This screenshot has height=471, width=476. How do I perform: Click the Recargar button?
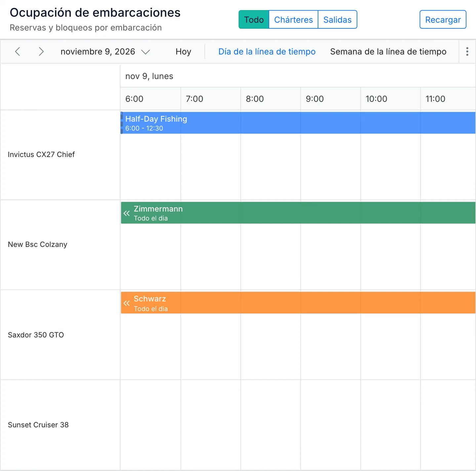click(443, 20)
